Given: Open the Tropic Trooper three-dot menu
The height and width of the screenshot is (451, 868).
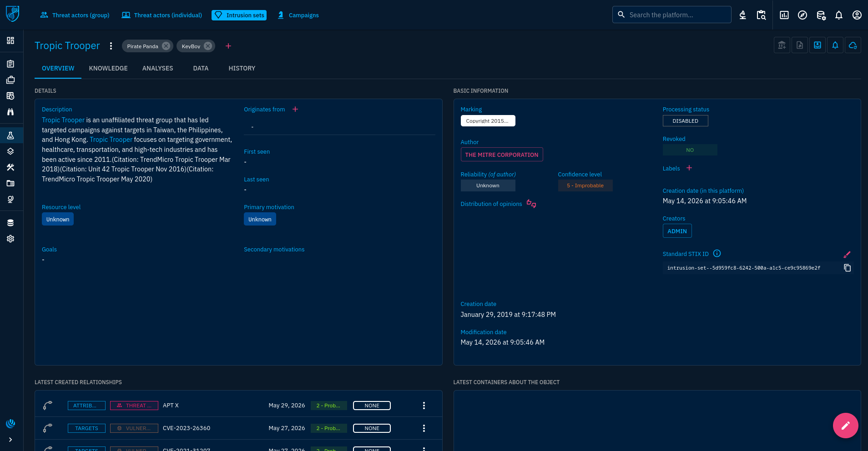Looking at the screenshot, I should coord(111,46).
